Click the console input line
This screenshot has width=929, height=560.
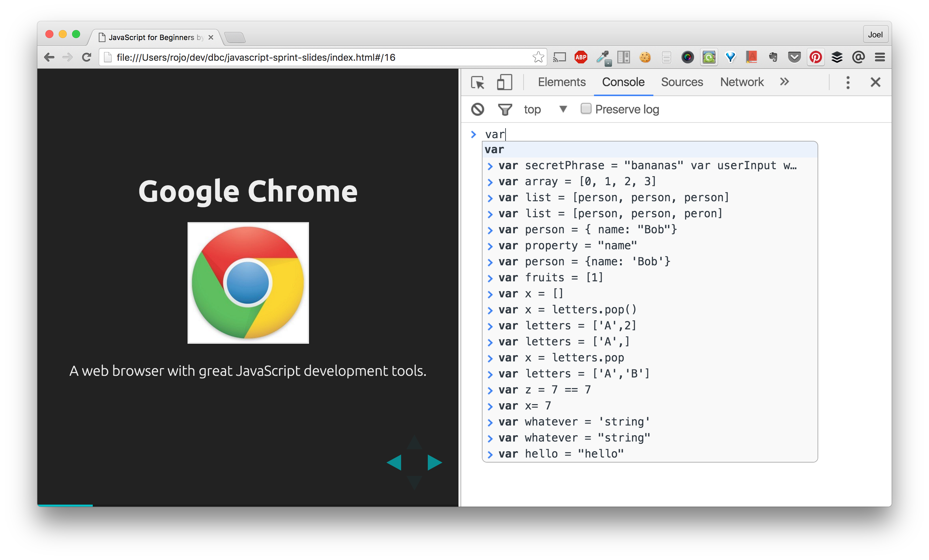pyautogui.click(x=679, y=134)
